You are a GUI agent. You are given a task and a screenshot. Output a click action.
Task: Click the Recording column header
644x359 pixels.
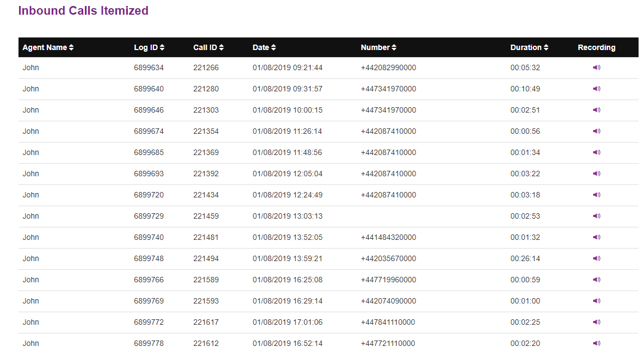tap(596, 47)
